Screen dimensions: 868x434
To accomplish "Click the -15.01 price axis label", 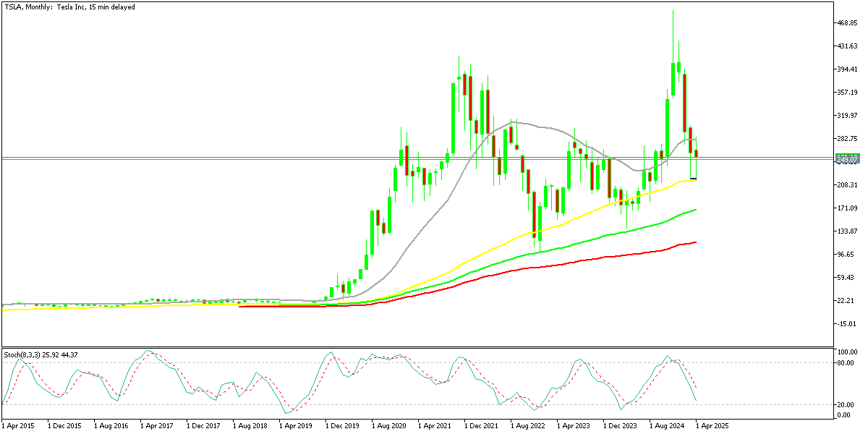I will [846, 324].
